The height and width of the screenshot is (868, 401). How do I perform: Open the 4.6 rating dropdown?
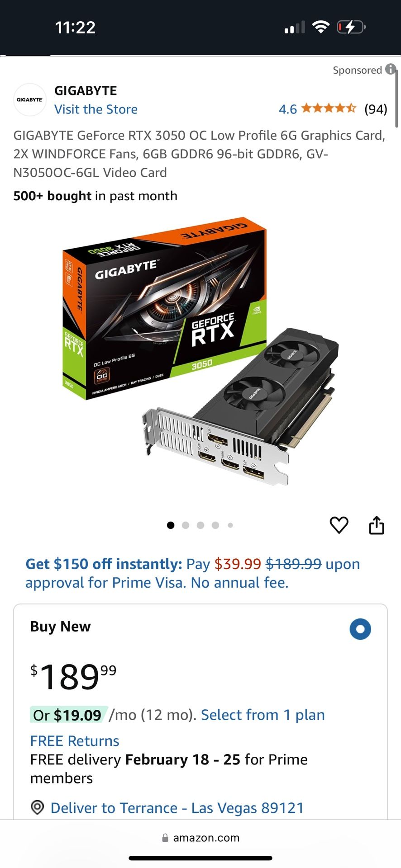pos(288,109)
